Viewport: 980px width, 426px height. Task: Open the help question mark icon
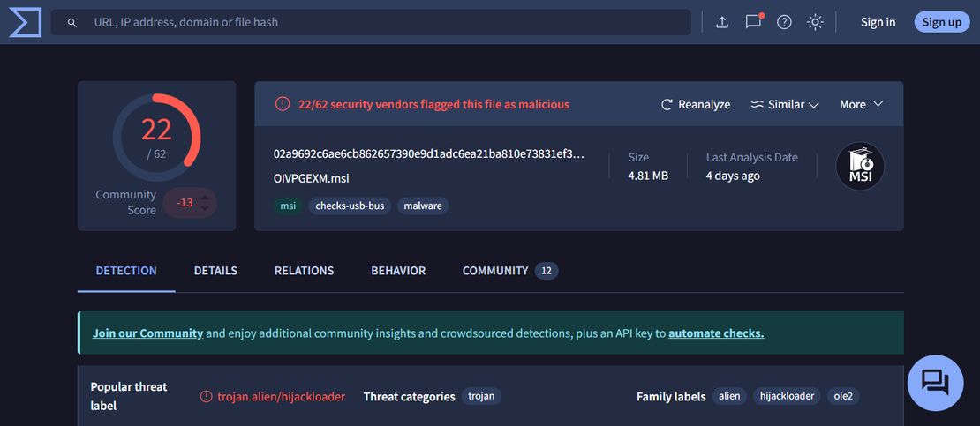(x=784, y=22)
